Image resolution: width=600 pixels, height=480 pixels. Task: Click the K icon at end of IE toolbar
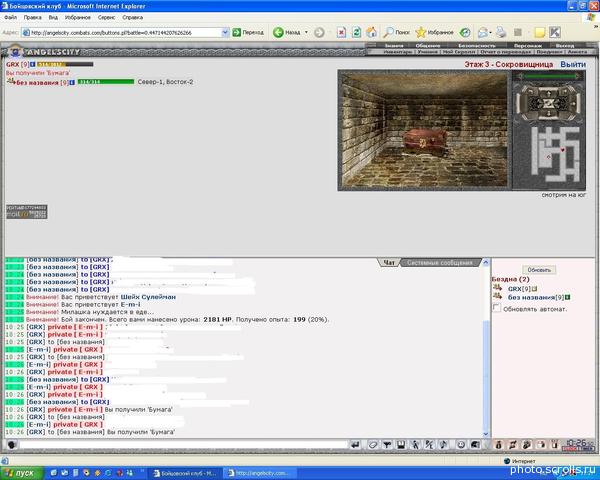tap(555, 33)
